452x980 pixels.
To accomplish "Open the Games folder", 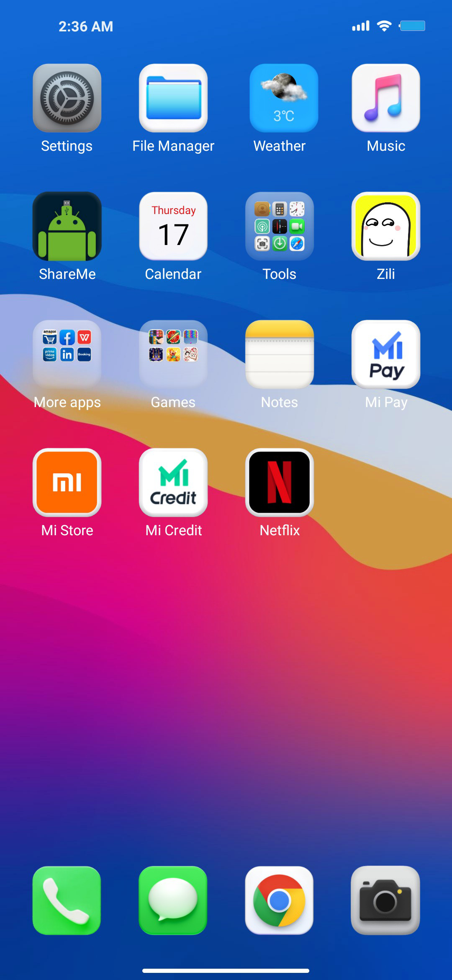I will [173, 354].
